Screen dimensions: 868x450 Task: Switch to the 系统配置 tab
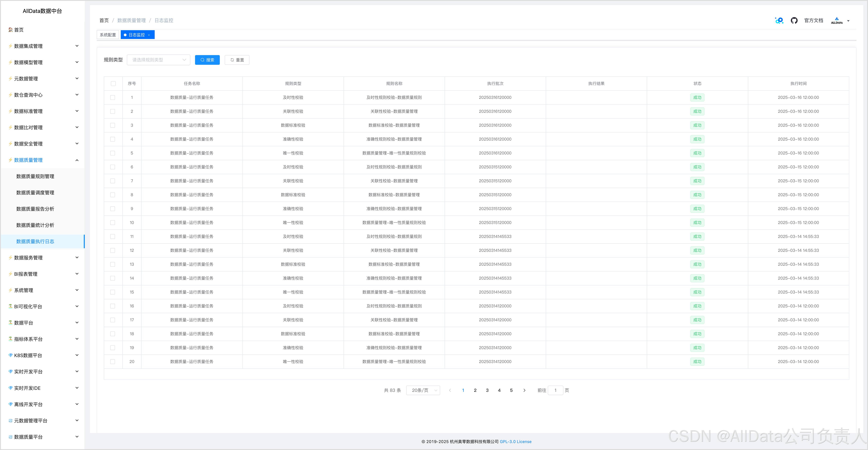click(108, 35)
